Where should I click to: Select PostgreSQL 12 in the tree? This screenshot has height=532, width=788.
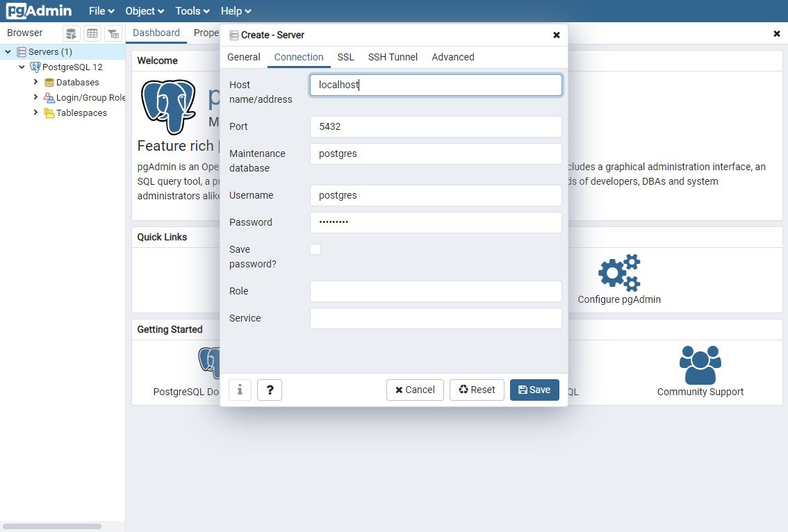click(x=72, y=67)
